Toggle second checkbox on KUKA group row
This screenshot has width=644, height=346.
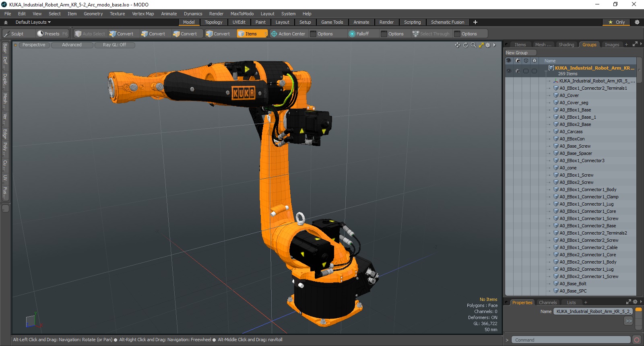pyautogui.click(x=534, y=71)
